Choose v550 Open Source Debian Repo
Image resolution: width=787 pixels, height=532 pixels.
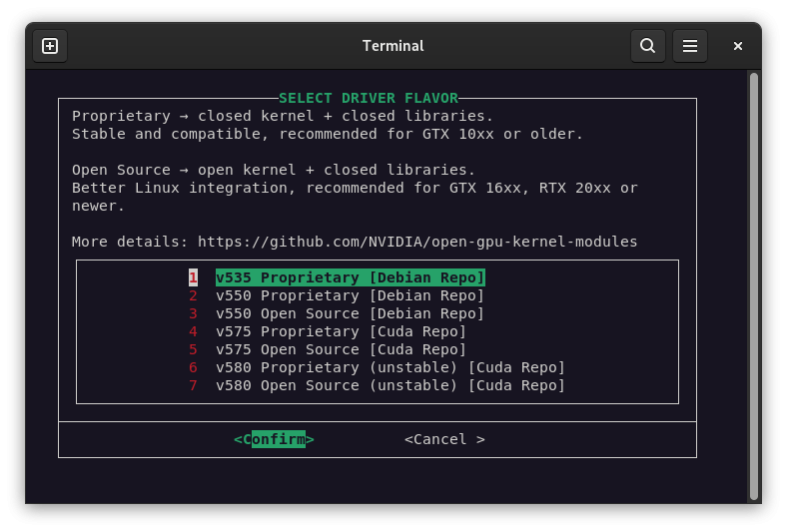click(x=350, y=313)
